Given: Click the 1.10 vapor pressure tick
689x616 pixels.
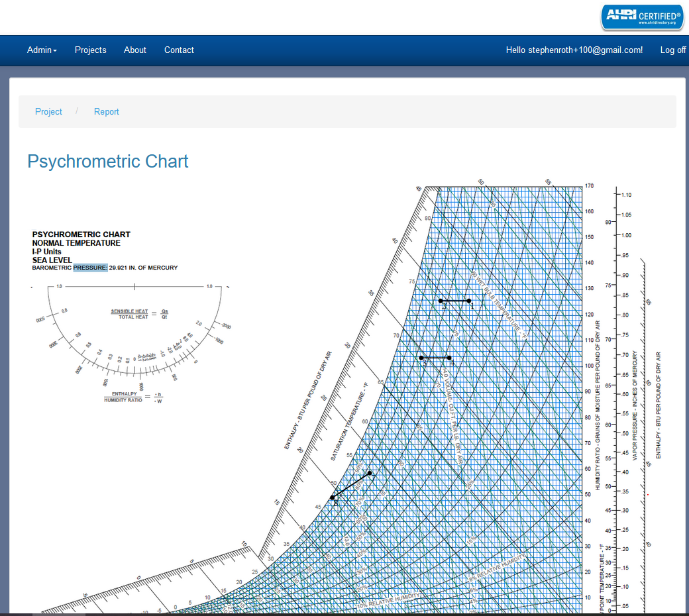Looking at the screenshot, I should (627, 195).
